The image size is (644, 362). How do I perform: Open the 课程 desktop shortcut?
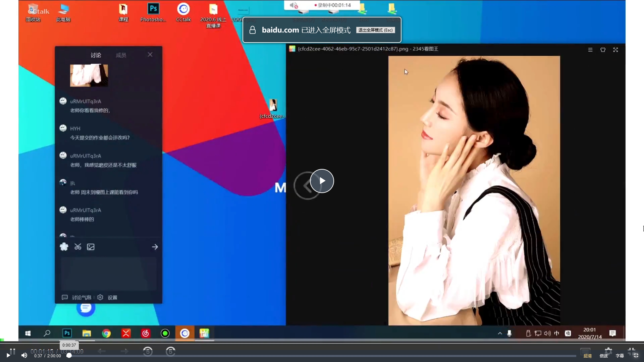pos(123,12)
